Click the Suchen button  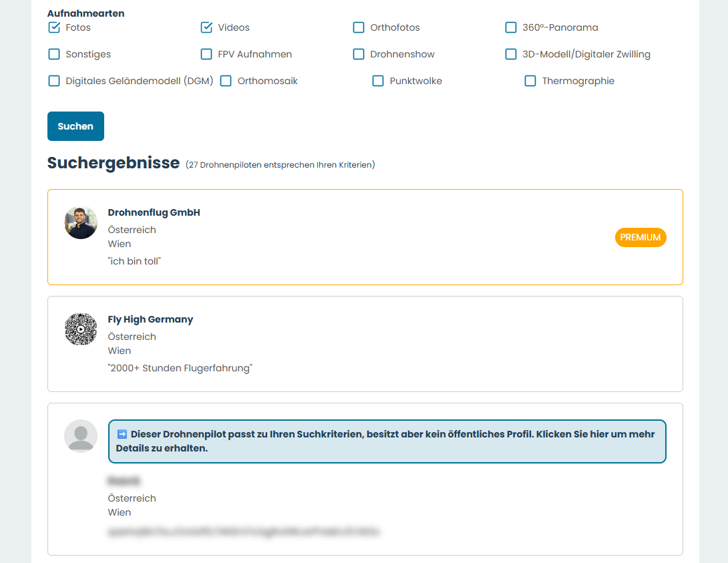coord(75,126)
